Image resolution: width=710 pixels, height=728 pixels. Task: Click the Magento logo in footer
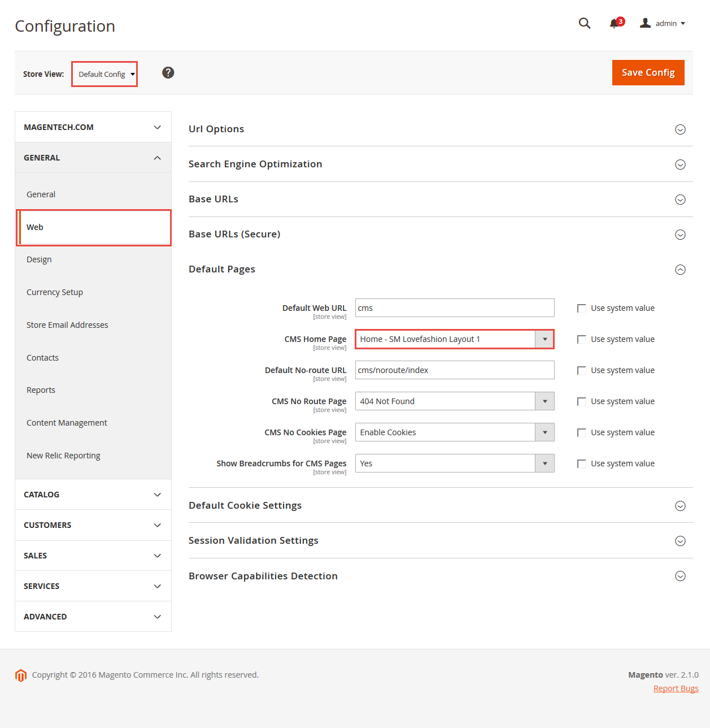(21, 675)
